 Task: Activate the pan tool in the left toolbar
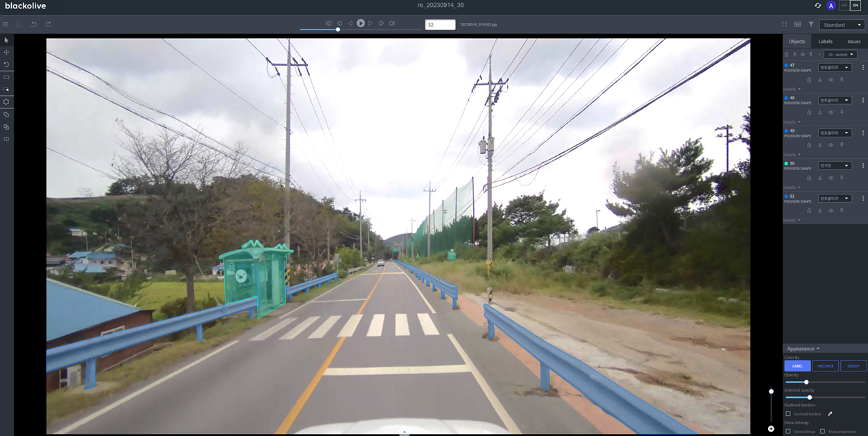[x=6, y=51]
